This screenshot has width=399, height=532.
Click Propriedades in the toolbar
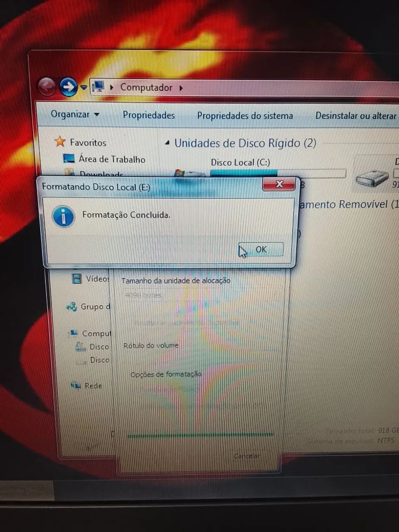point(149,115)
